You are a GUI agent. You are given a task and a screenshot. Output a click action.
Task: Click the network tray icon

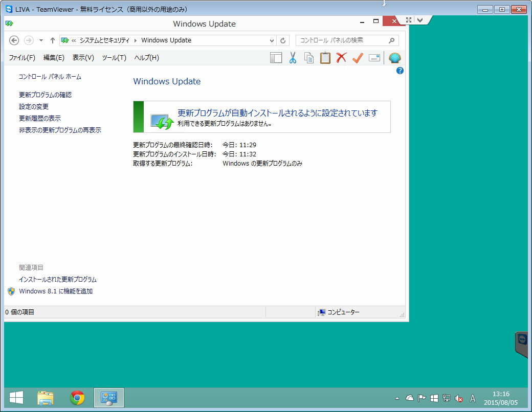[x=447, y=398]
